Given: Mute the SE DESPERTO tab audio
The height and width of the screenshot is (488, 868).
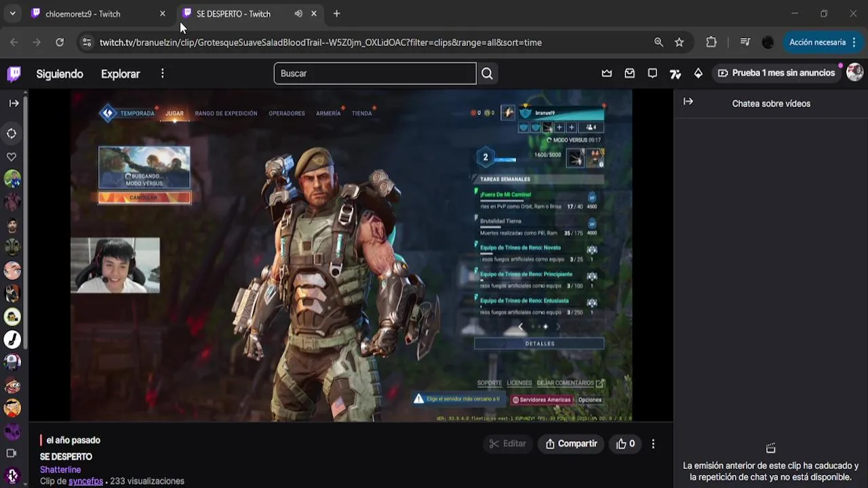Looking at the screenshot, I should coord(298,14).
